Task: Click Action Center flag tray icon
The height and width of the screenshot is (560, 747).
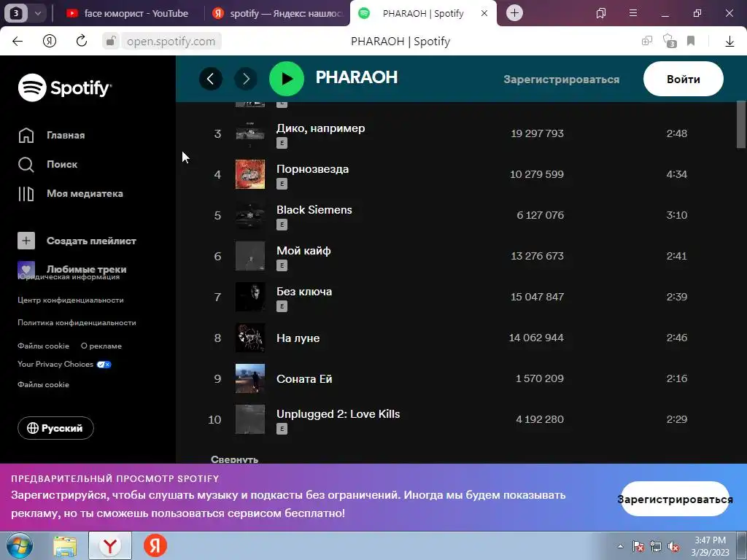Action: click(638, 546)
